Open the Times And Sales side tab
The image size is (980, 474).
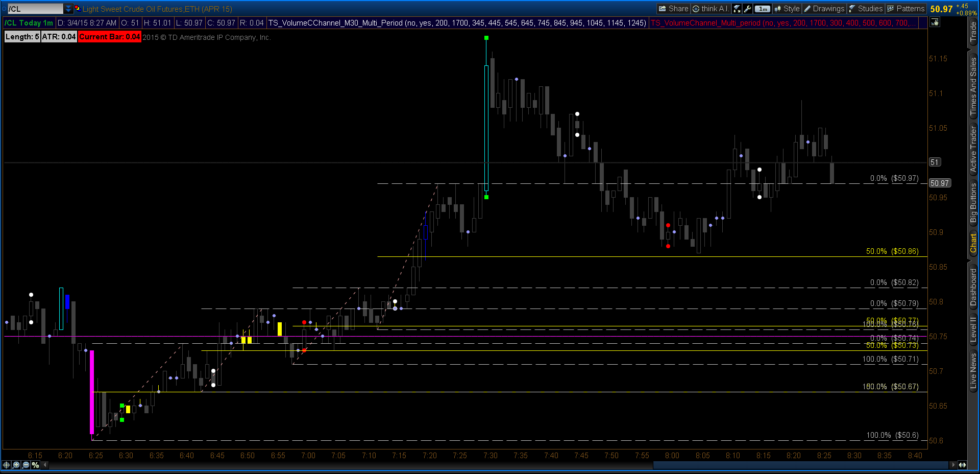[x=973, y=86]
